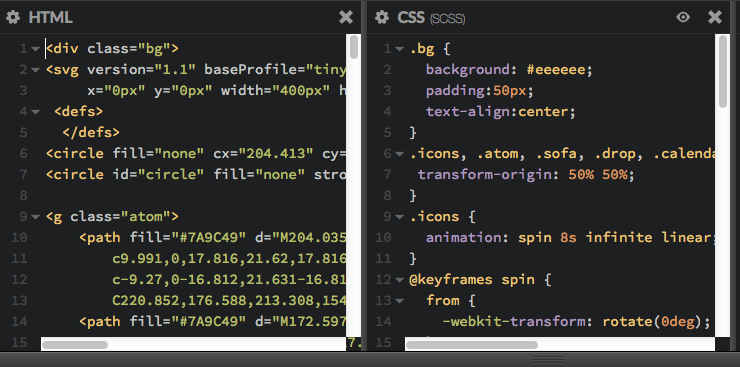Place cursor on background: #eeeeee line

click(509, 70)
